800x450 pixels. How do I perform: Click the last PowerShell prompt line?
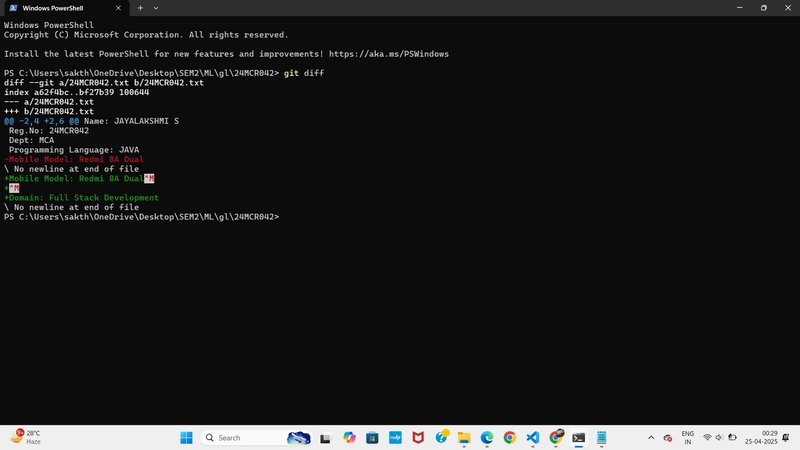point(141,217)
